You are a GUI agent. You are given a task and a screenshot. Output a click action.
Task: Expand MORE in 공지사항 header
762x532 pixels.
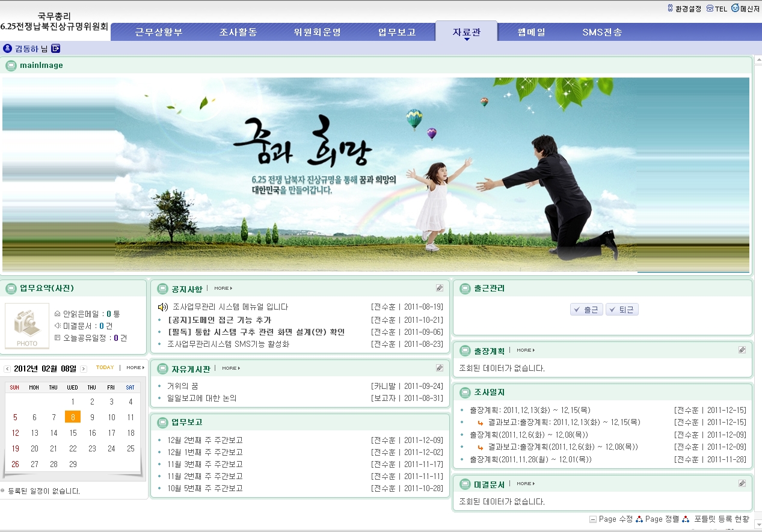tap(223, 289)
